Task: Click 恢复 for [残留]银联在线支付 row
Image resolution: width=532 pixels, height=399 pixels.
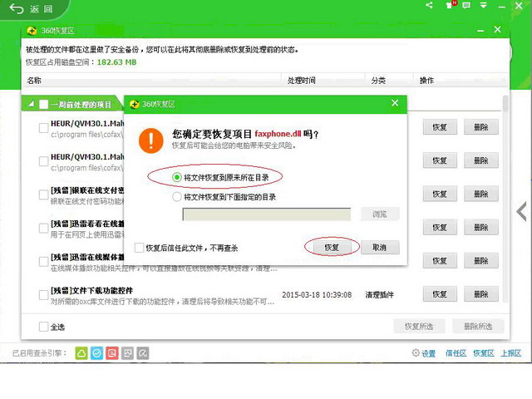Action: tap(440, 194)
